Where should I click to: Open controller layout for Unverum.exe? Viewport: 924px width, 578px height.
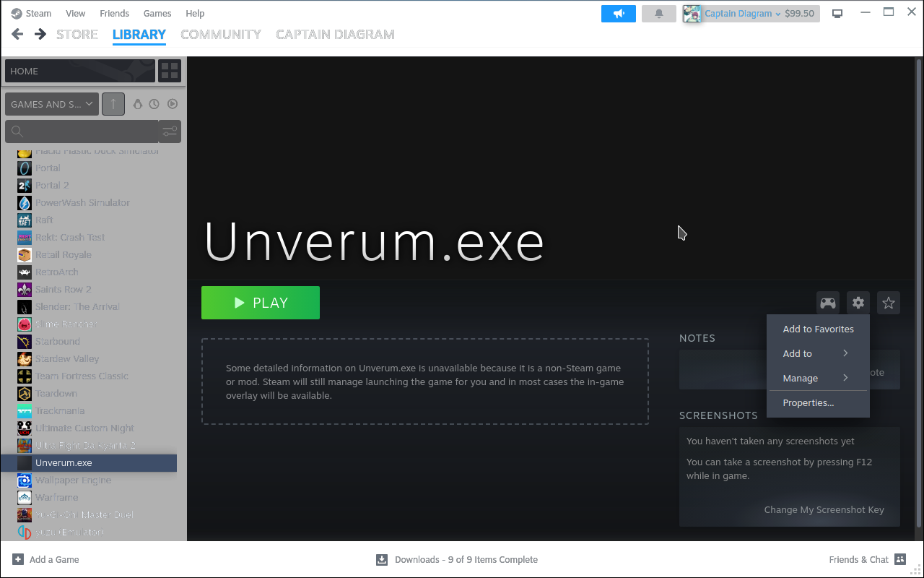pyautogui.click(x=828, y=303)
